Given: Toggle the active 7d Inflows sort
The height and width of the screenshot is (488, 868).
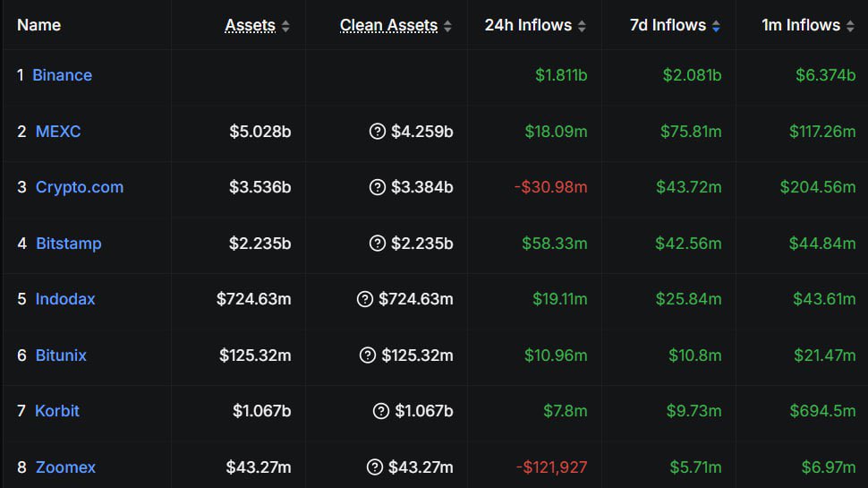Looking at the screenshot, I should [x=716, y=26].
